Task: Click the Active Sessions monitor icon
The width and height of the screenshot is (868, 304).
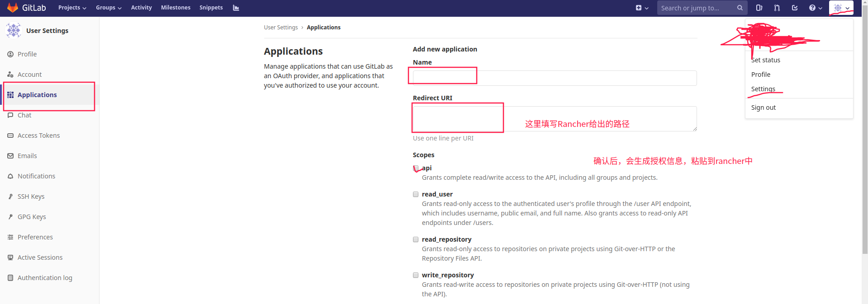Action: click(10, 257)
